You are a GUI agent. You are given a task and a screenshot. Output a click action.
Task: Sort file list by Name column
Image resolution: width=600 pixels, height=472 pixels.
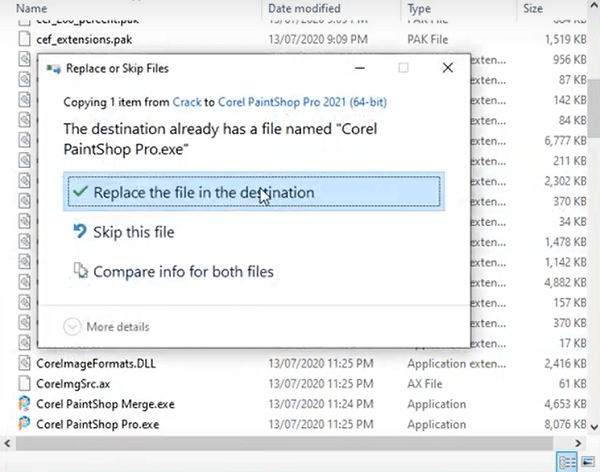[32, 8]
